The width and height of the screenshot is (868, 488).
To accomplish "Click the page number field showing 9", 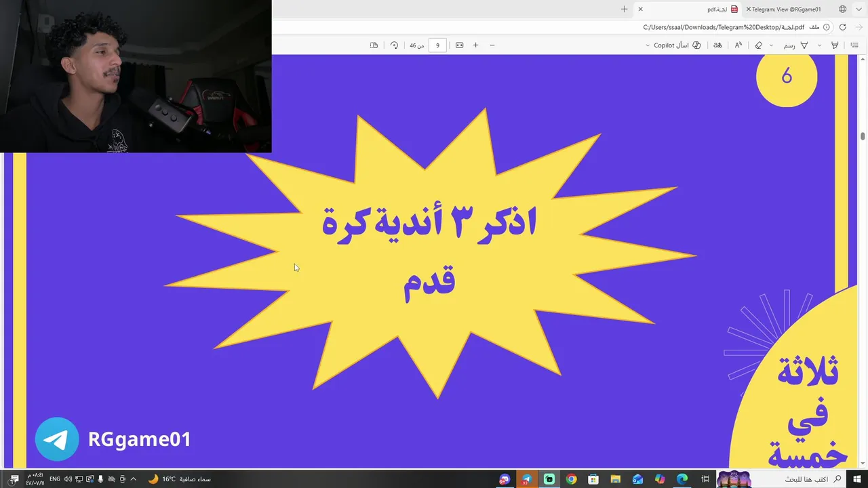I will pyautogui.click(x=437, y=45).
